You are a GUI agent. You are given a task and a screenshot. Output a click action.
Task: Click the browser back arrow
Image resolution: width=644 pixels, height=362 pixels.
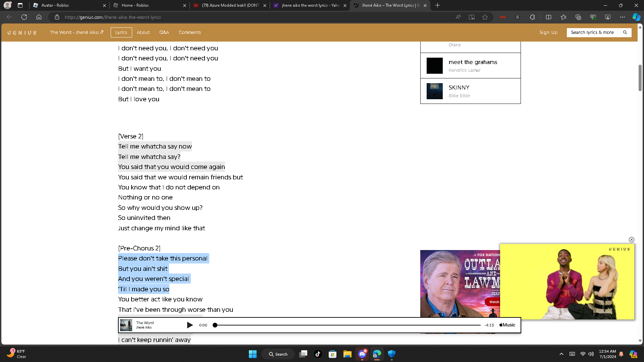click(9, 17)
